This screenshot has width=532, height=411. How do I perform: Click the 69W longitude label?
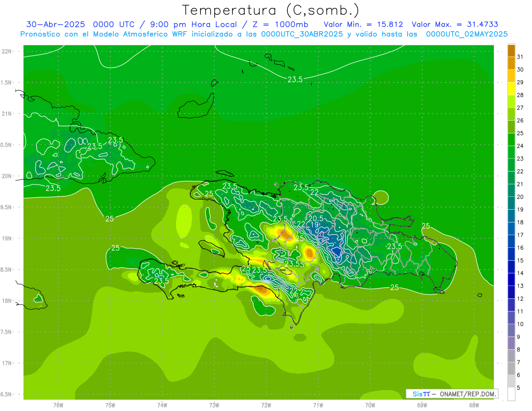tap(422, 405)
